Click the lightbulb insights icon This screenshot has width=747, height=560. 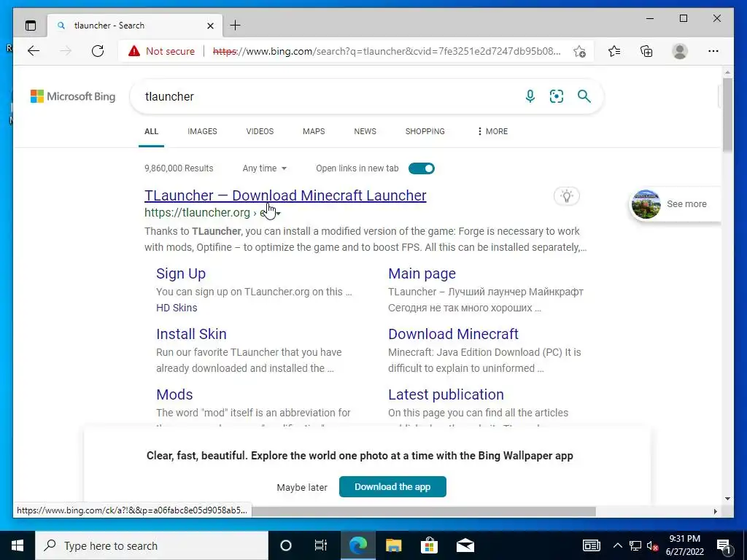566,195
